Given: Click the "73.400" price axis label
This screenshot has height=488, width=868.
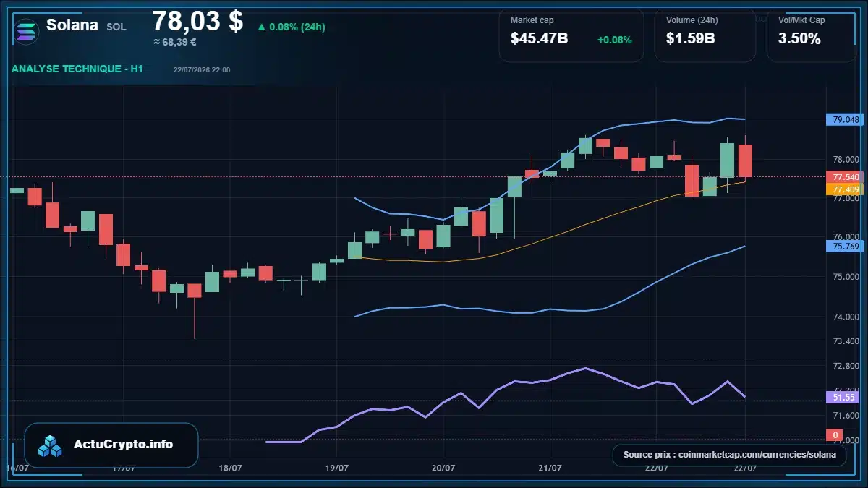Looking at the screenshot, I should click(845, 341).
